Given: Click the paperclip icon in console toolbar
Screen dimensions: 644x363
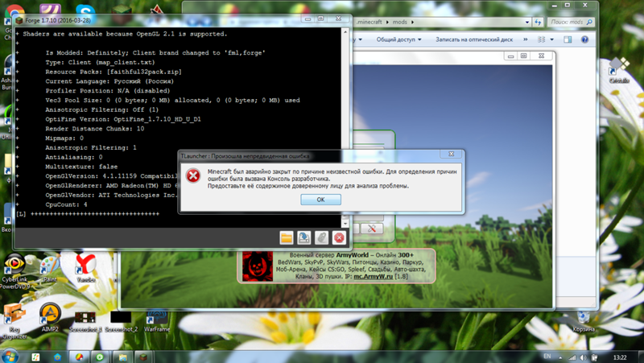Looking at the screenshot, I should click(321, 237).
